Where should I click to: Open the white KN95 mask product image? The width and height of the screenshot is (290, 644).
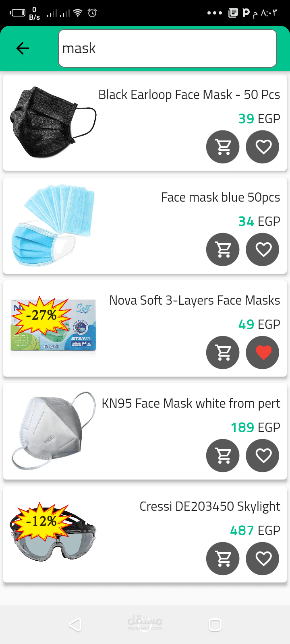pyautogui.click(x=53, y=431)
